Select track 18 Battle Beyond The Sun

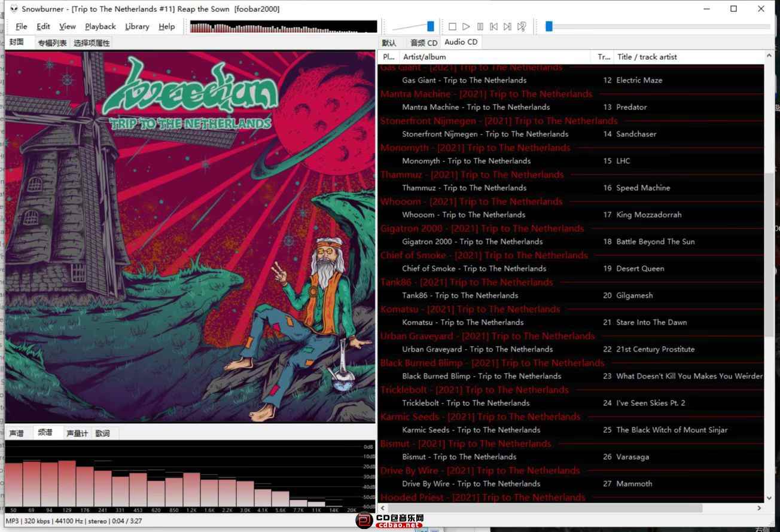tap(571, 241)
